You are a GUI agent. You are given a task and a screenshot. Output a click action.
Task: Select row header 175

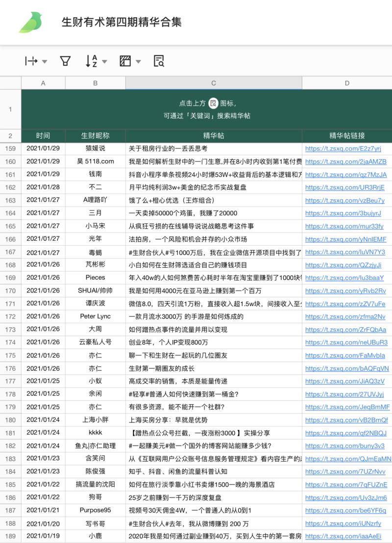[x=10, y=355]
